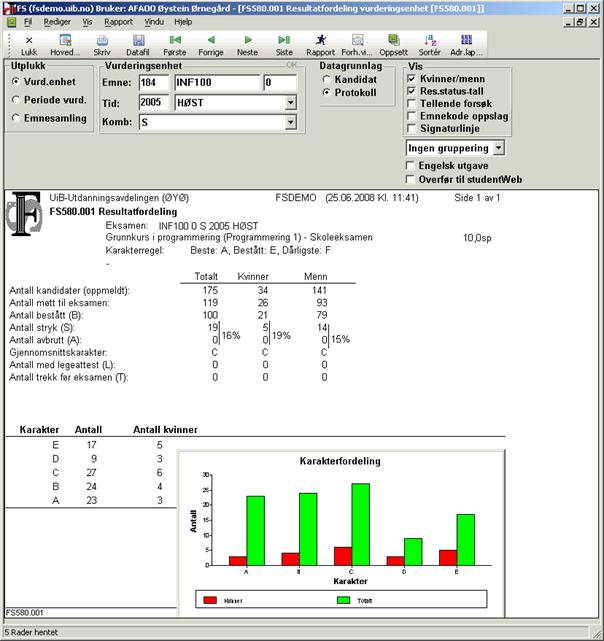Enable Tellende forsøk checkbox
Image resolution: width=604 pixels, height=641 pixels.
(x=411, y=103)
